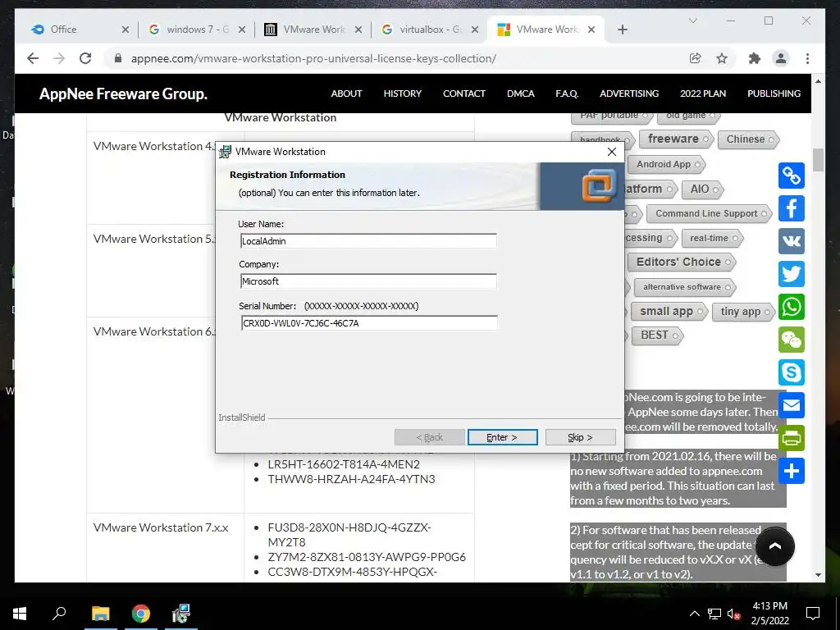Open Chrome three-dot menu
Image resolution: width=840 pixels, height=630 pixels.
(x=807, y=58)
